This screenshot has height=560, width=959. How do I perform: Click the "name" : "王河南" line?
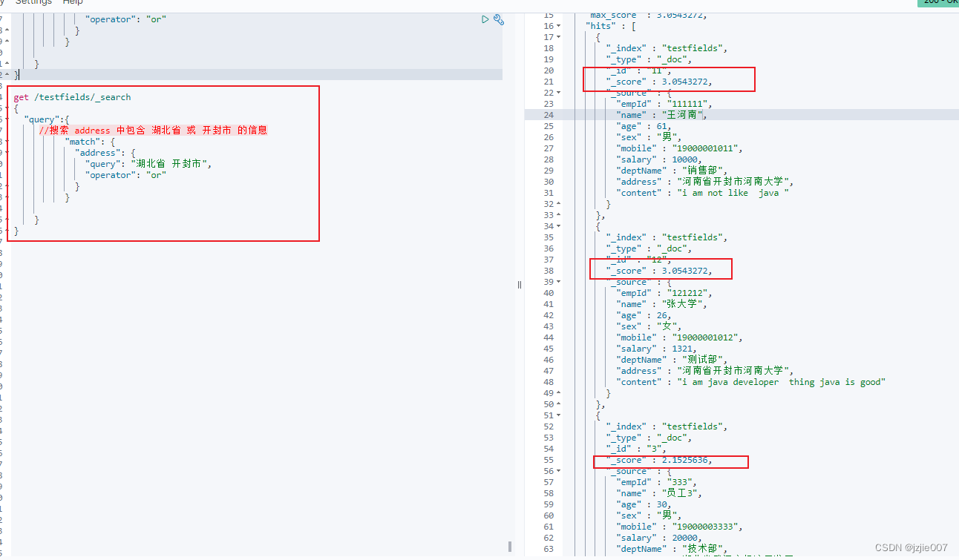coord(663,115)
